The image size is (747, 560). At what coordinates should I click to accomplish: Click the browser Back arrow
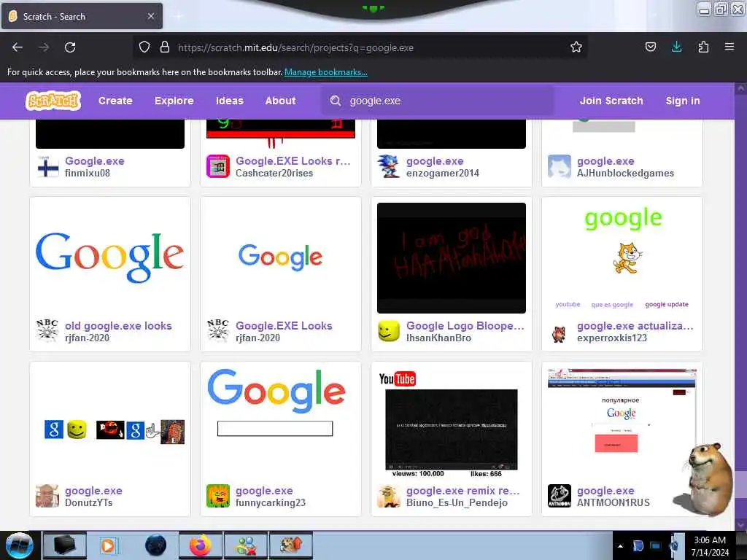[18, 47]
